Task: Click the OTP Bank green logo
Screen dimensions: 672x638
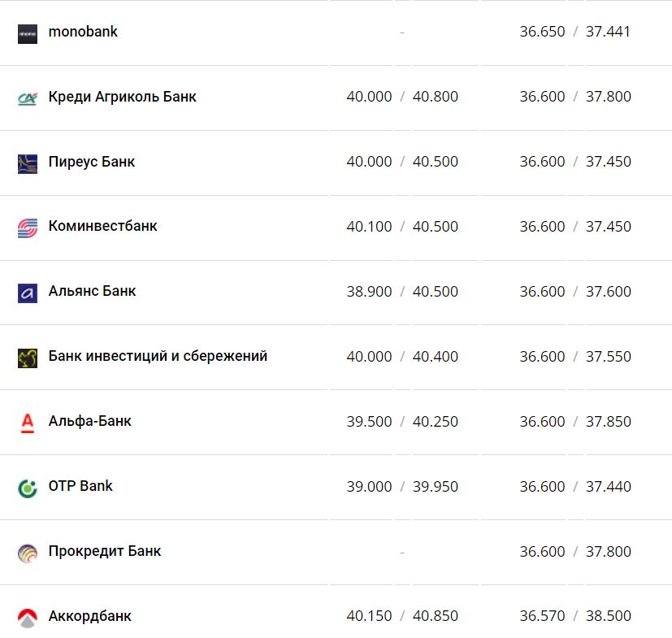Action: [28, 488]
